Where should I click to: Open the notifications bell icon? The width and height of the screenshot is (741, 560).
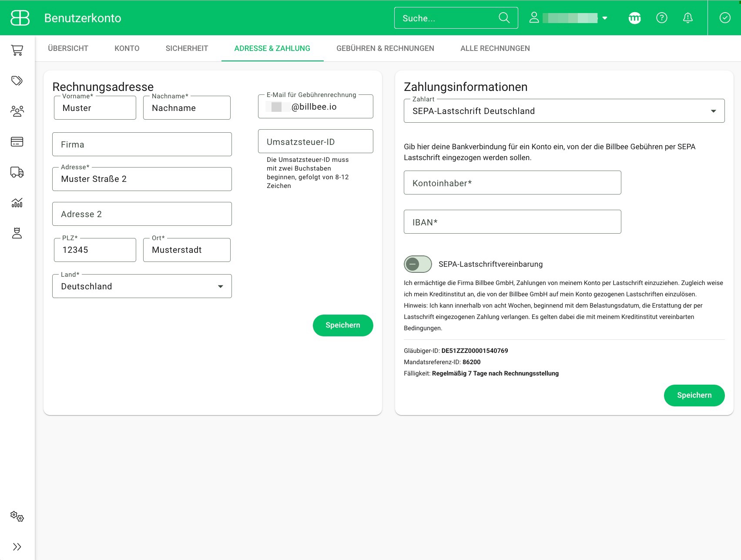(x=688, y=18)
